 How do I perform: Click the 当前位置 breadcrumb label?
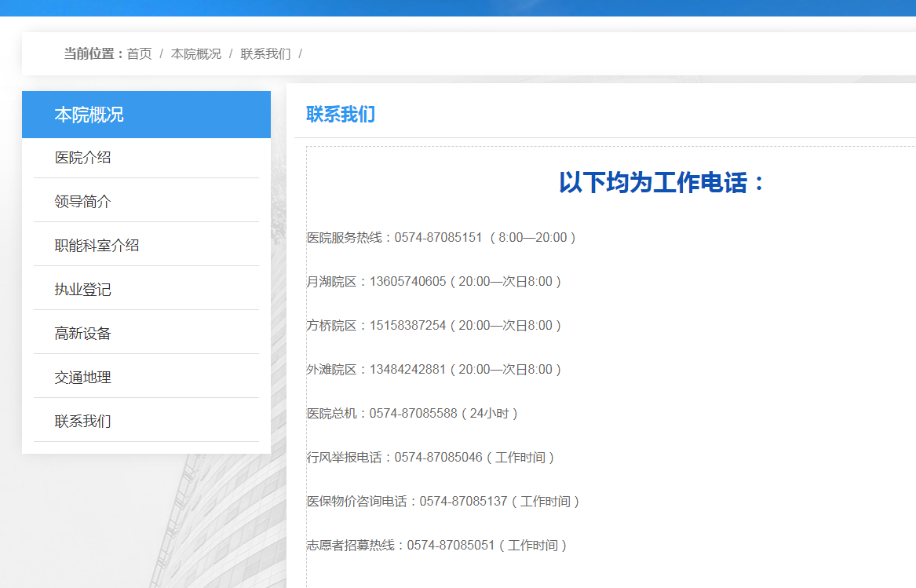94,53
